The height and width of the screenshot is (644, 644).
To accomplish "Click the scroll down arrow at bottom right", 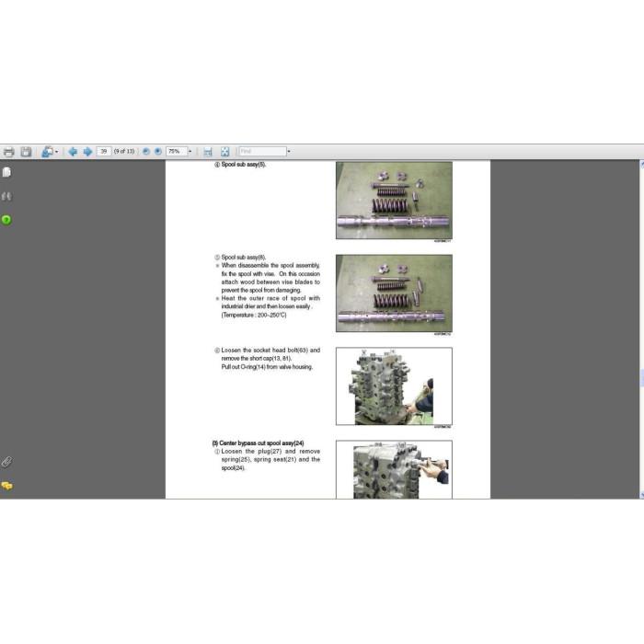I will [641, 495].
